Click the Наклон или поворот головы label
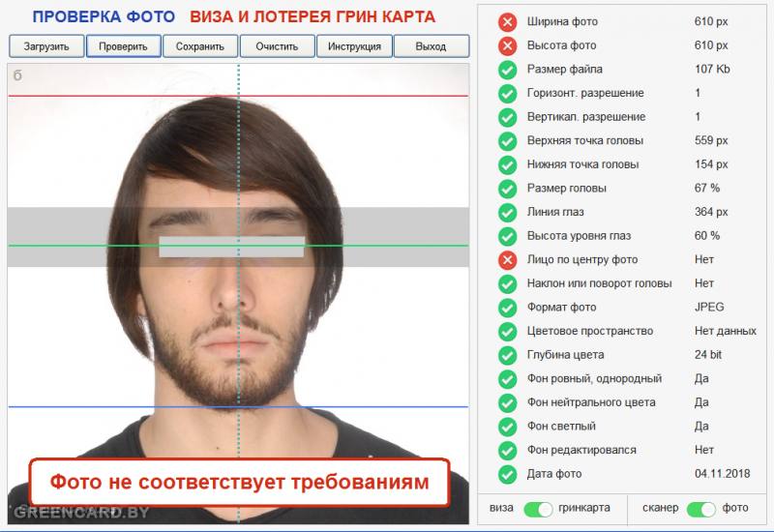Image resolution: width=774 pixels, height=532 pixels. [x=599, y=283]
